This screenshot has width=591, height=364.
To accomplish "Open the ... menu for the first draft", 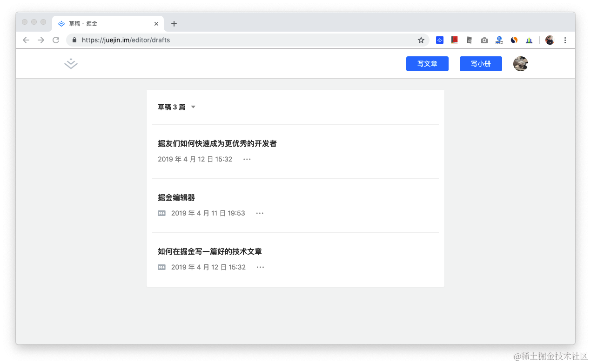I will (247, 159).
